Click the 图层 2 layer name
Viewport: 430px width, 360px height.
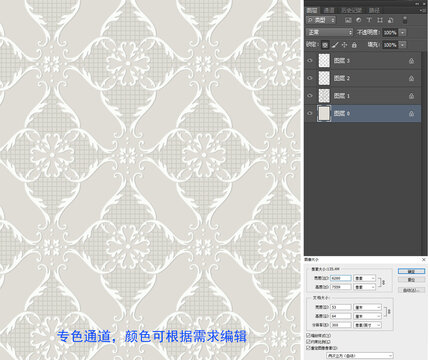coord(342,78)
